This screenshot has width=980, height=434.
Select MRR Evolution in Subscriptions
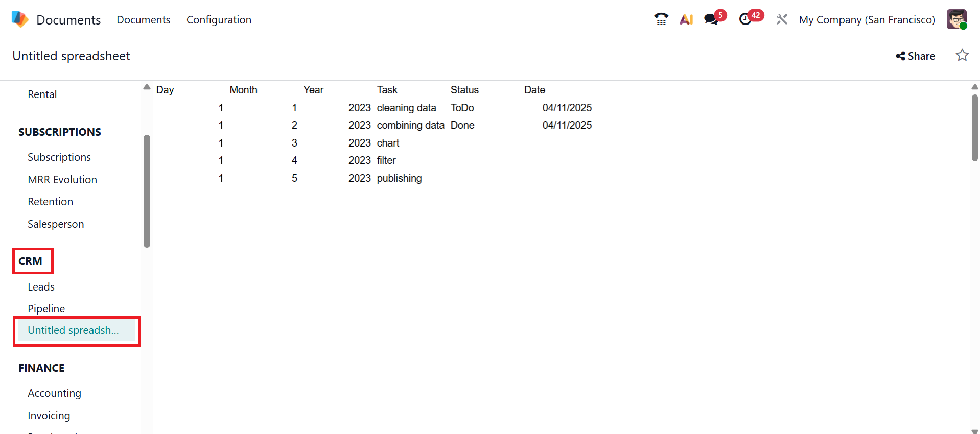(x=62, y=179)
